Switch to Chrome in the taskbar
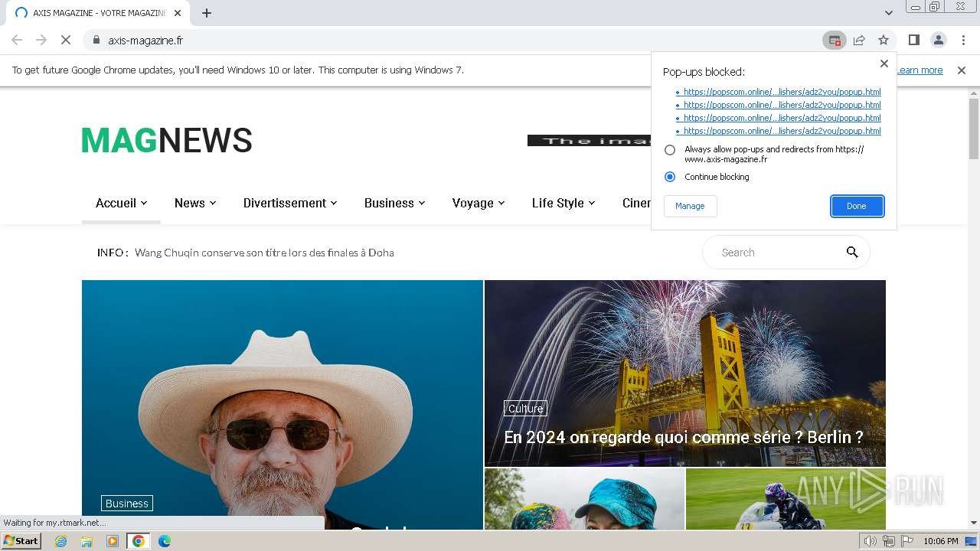The image size is (980, 551). tap(139, 541)
